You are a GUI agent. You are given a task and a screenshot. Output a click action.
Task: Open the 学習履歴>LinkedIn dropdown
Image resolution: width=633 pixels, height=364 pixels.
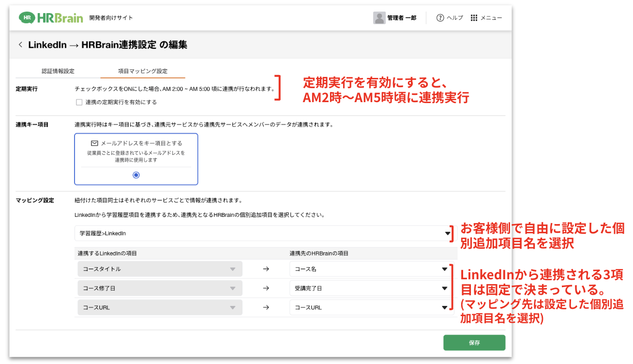tap(264, 233)
